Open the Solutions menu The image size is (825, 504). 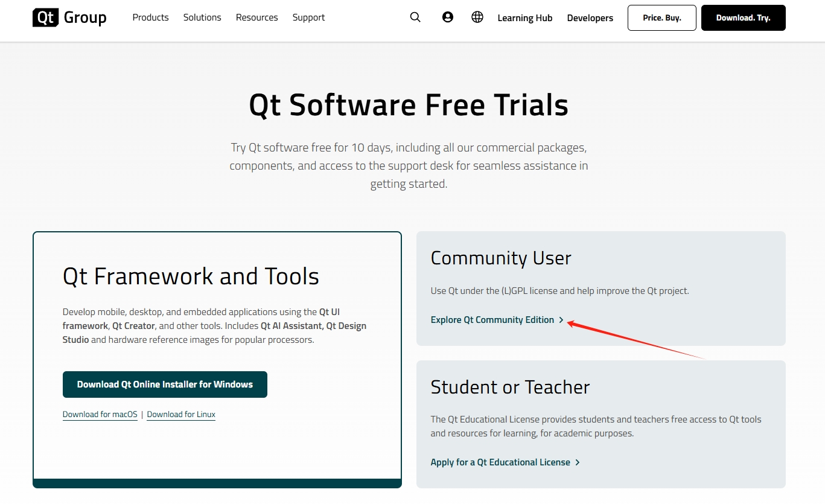202,18
